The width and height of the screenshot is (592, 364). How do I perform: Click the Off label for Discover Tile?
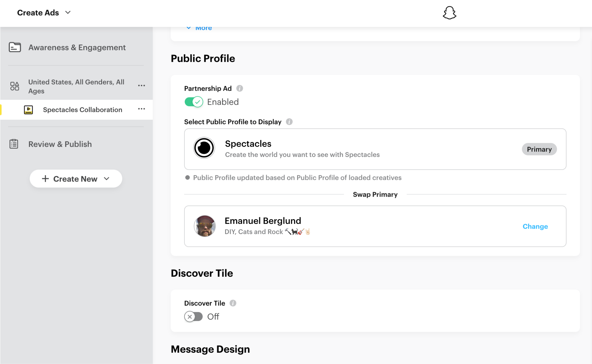pyautogui.click(x=213, y=317)
